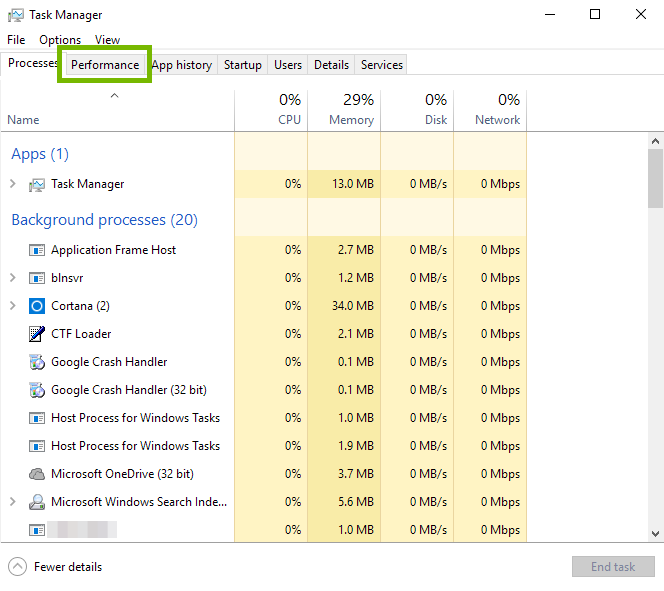Switch to the Performance tab
Image resolution: width=664 pixels, height=591 pixels.
pos(105,65)
